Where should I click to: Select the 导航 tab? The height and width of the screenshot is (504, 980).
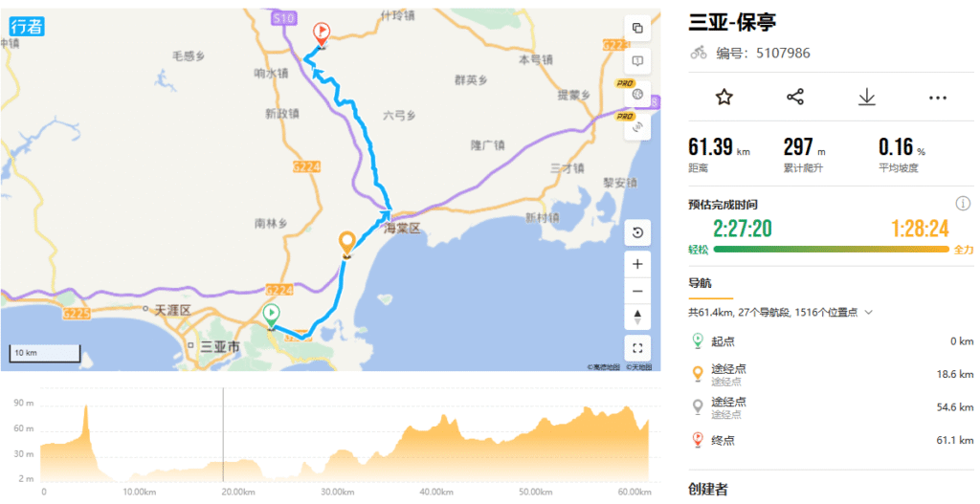click(x=700, y=283)
